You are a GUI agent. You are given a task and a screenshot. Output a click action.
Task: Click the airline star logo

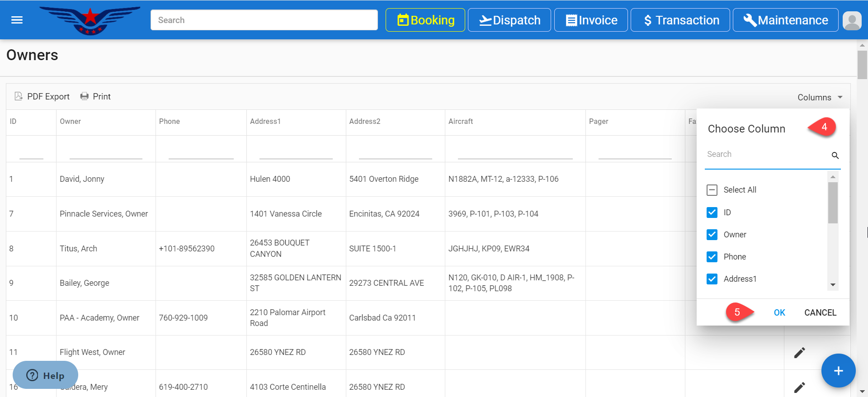[90, 20]
